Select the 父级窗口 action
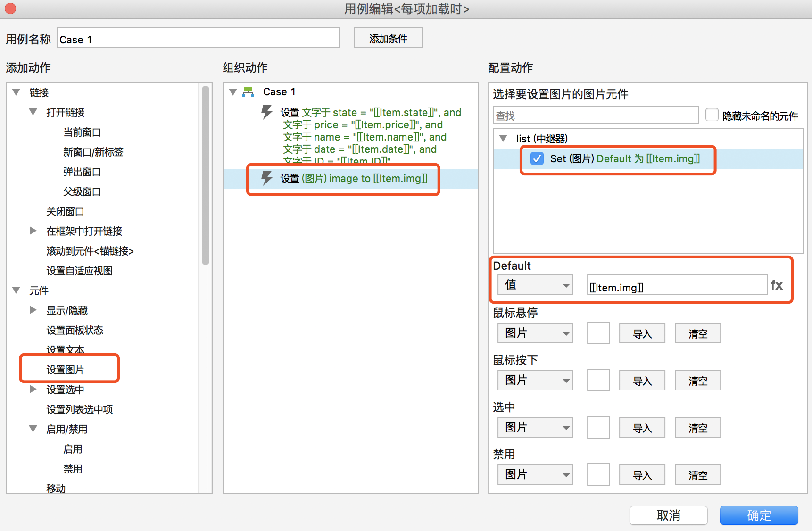Screen dimensions: 812x531 tap(82, 191)
